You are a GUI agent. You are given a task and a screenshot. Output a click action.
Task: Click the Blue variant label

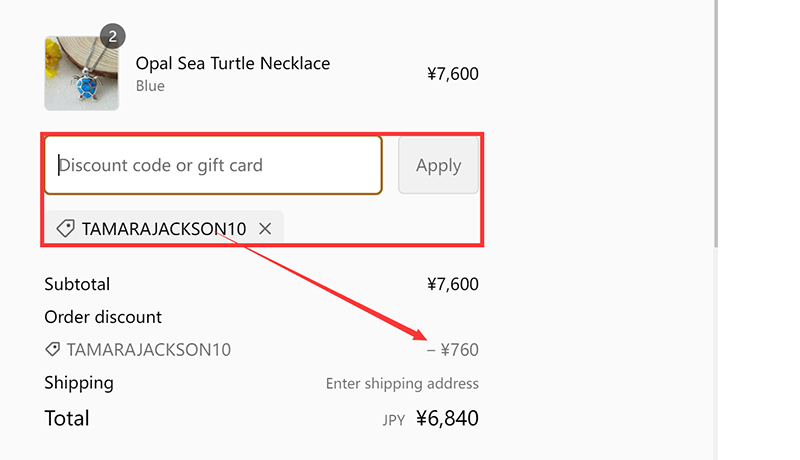point(150,86)
